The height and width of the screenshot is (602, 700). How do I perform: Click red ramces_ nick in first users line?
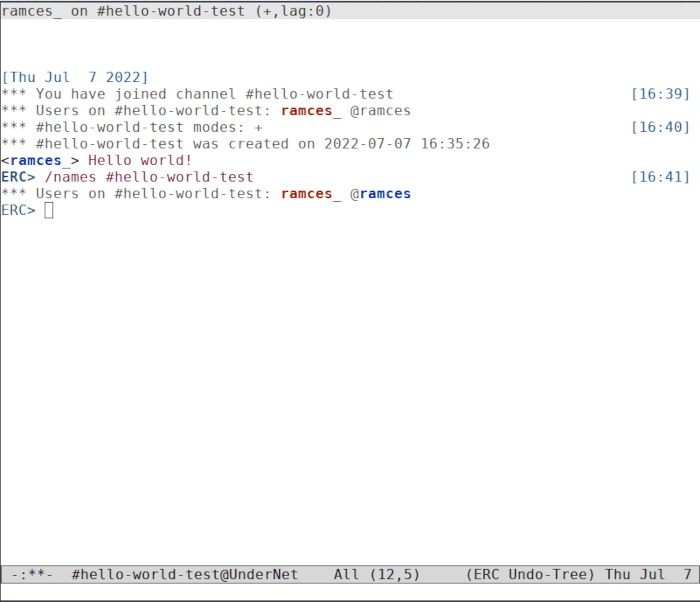(x=311, y=111)
